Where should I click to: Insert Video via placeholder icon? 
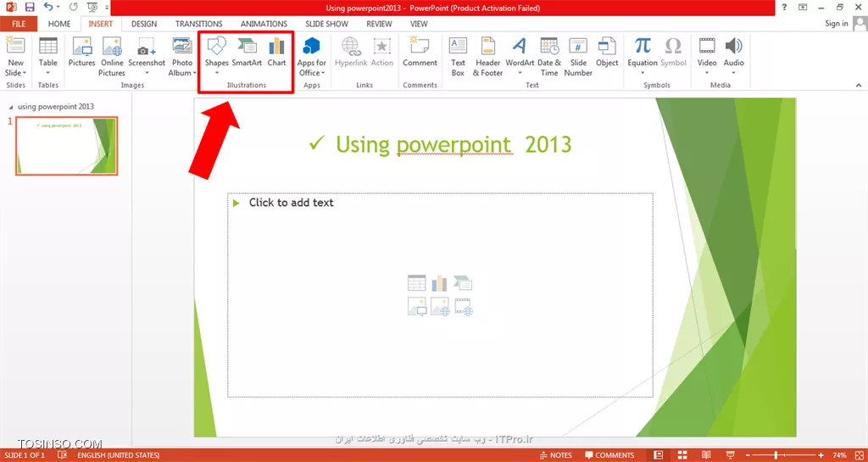point(464,306)
